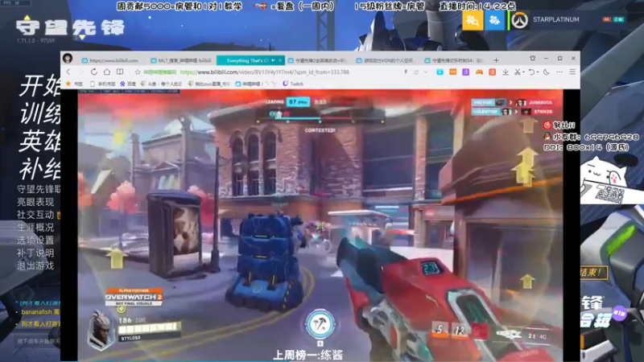This screenshot has width=644, height=362.
Task: Open the Twitch bookmark
Action: (293, 84)
